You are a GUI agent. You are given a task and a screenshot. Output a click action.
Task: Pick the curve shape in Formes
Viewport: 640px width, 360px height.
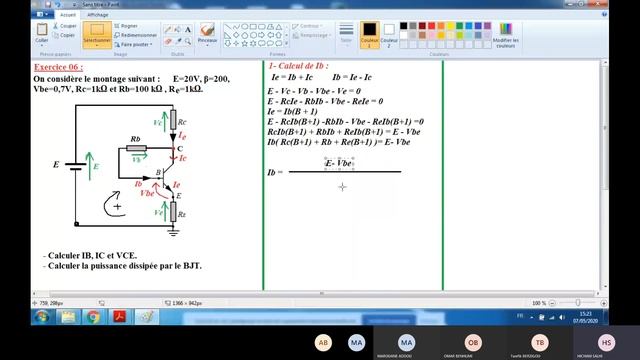pos(236,27)
